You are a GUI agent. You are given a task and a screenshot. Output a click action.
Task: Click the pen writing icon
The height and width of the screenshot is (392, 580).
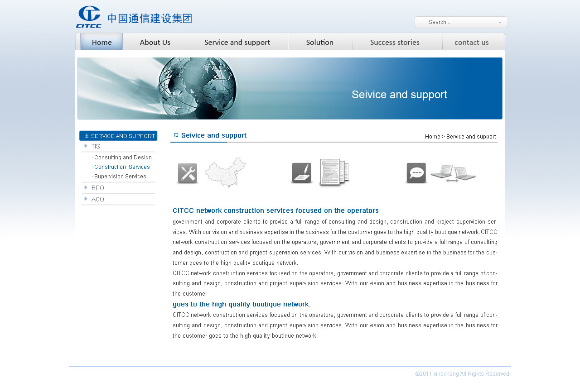[302, 173]
